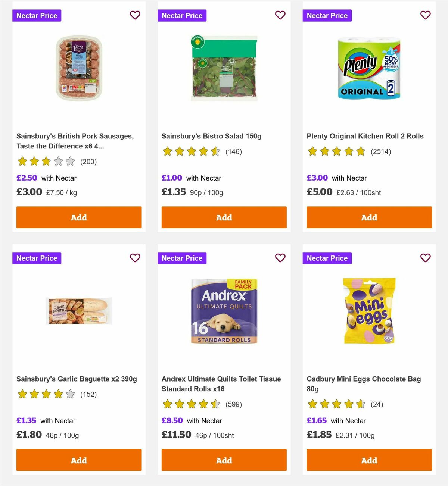Click the Mini Eggs star rating control
This screenshot has width=448, height=486.
point(336,404)
